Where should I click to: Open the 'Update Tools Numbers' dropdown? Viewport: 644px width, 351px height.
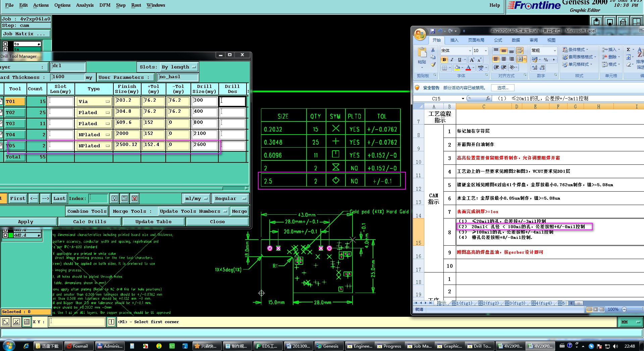pos(194,211)
